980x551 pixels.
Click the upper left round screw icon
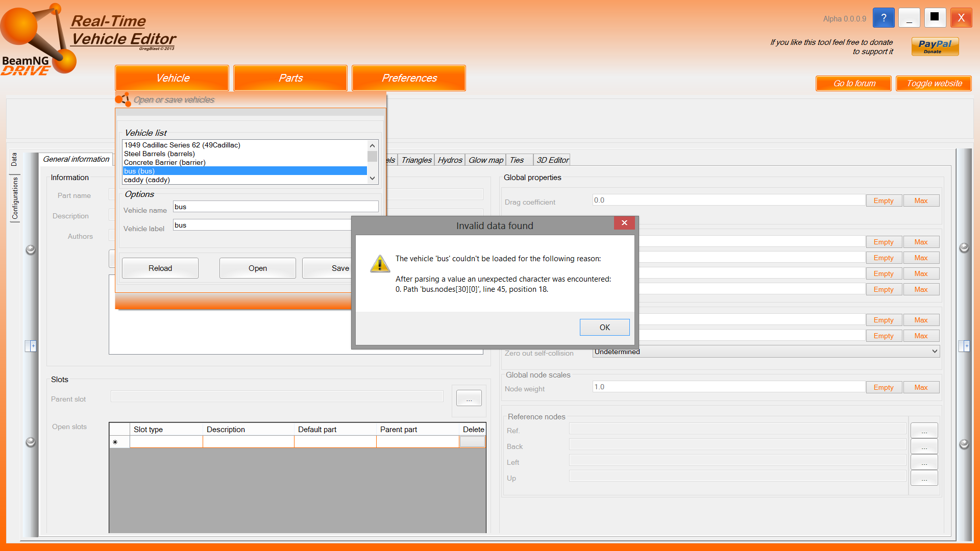31,249
